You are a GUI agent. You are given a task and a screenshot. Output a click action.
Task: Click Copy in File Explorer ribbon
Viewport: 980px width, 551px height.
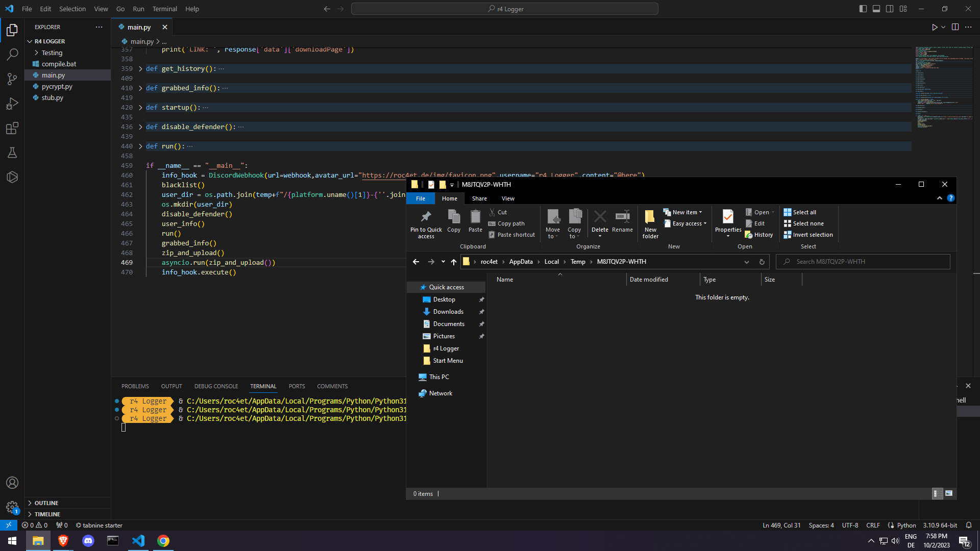tap(454, 221)
